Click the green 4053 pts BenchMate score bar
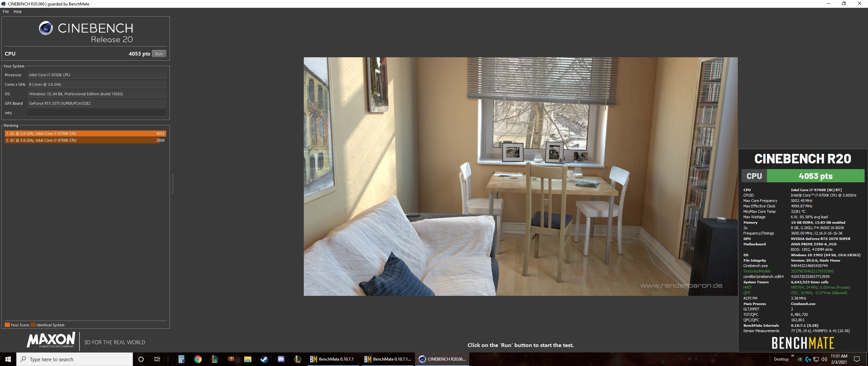This screenshot has width=868, height=366. point(815,176)
